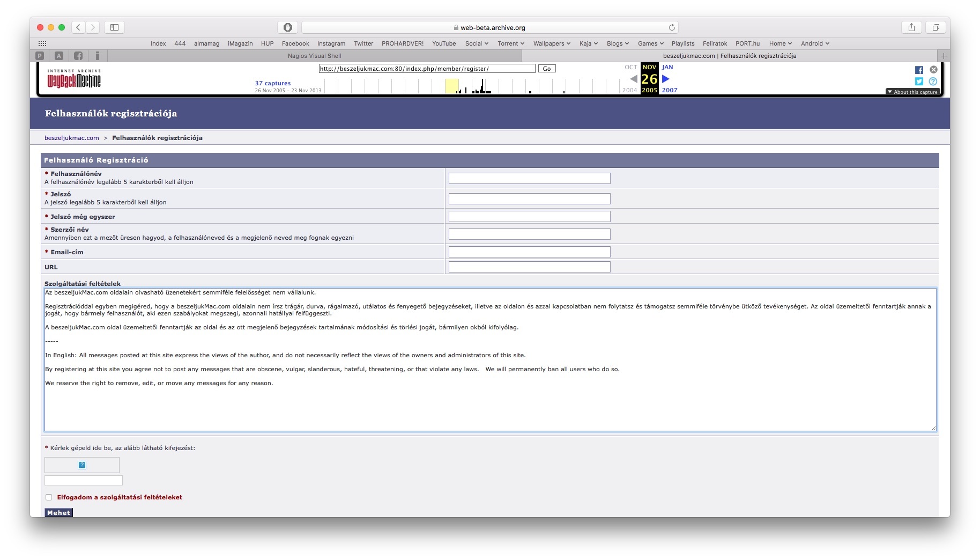This screenshot has height=560, width=980.
Task: Open YouTube from the favorites bar
Action: [x=444, y=43]
